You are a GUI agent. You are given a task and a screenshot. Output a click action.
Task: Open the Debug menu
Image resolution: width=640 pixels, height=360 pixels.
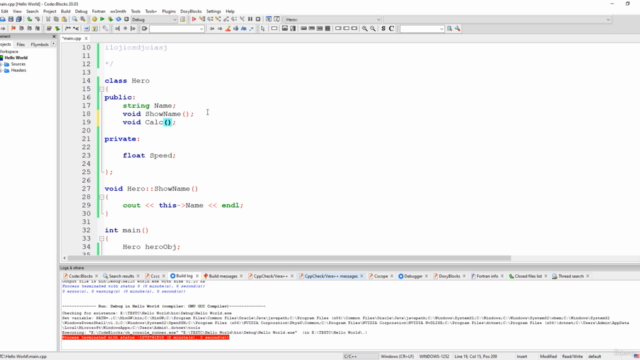point(81,11)
